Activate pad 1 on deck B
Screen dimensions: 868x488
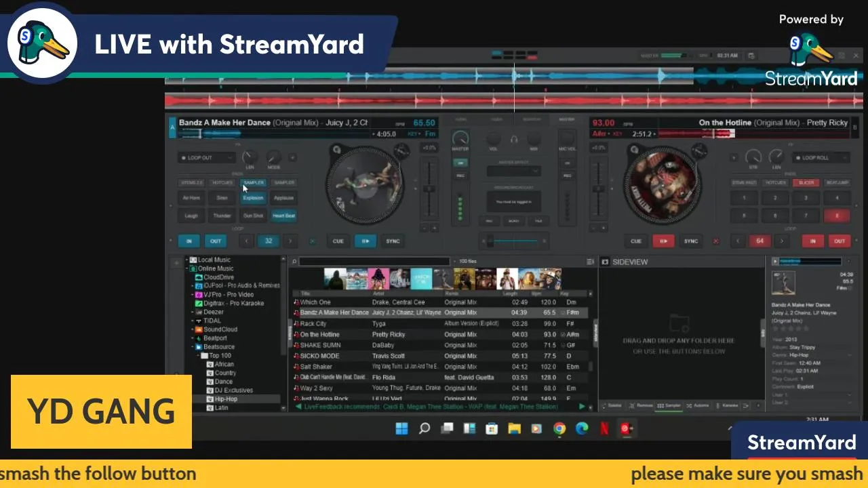coord(744,198)
